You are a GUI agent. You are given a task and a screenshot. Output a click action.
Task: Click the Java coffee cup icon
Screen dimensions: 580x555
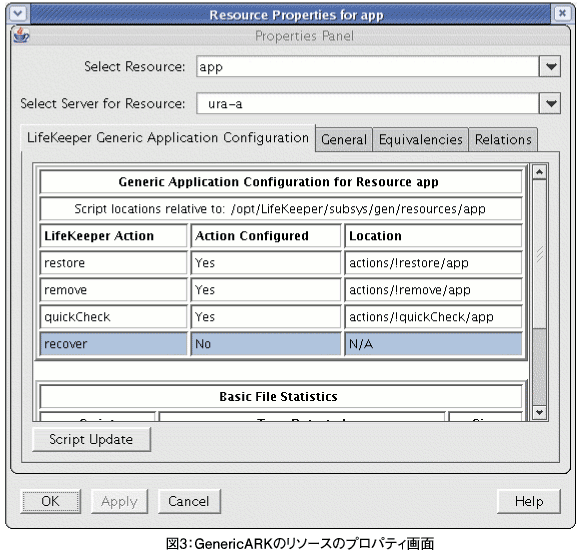tap(21, 36)
